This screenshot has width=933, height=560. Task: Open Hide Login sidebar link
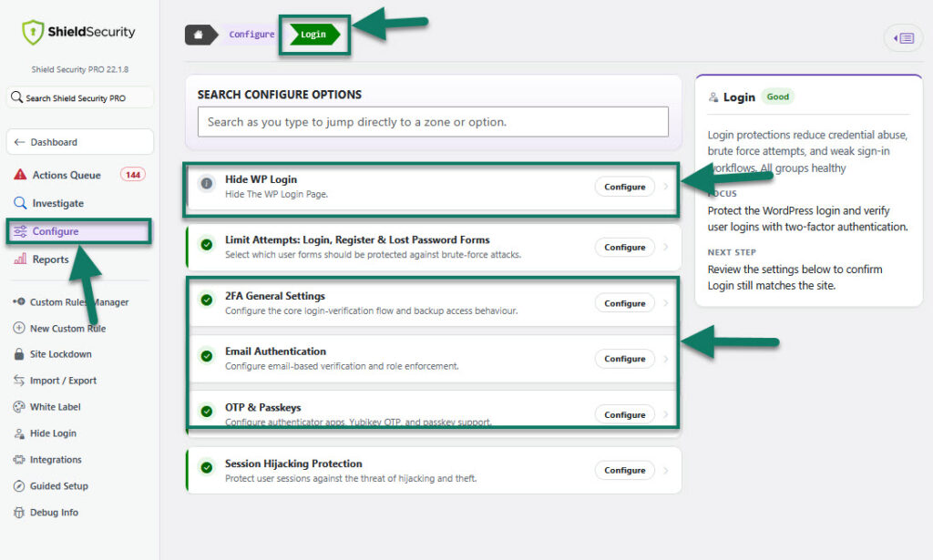(53, 433)
